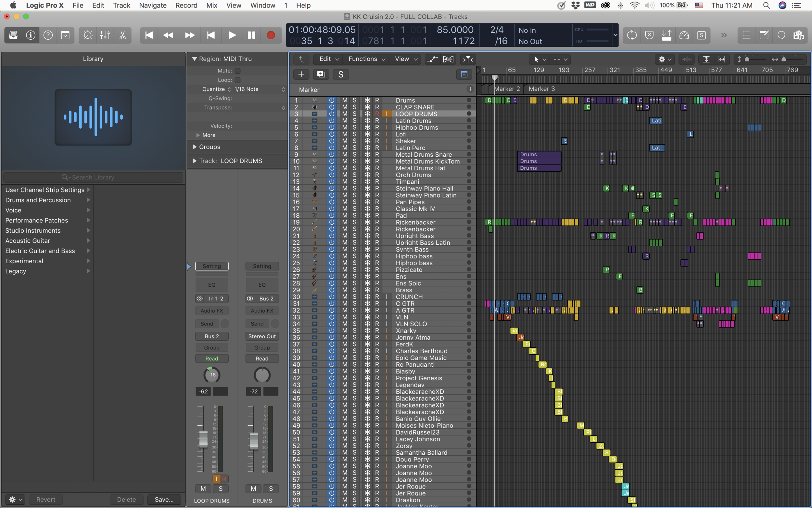Click the Save... button in Library
The image size is (812, 508).
coord(164,499)
